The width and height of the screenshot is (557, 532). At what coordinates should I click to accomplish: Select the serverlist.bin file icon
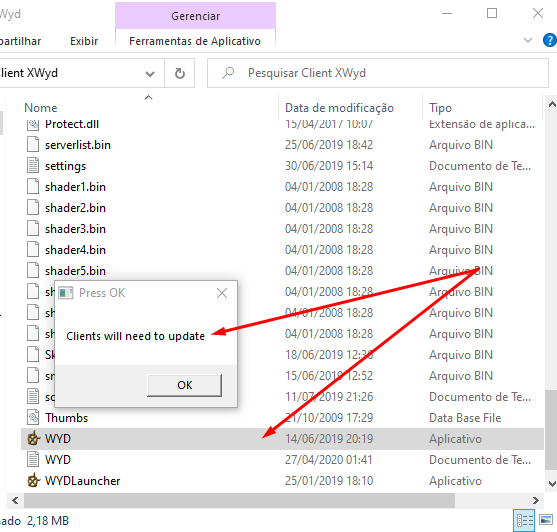tap(33, 145)
